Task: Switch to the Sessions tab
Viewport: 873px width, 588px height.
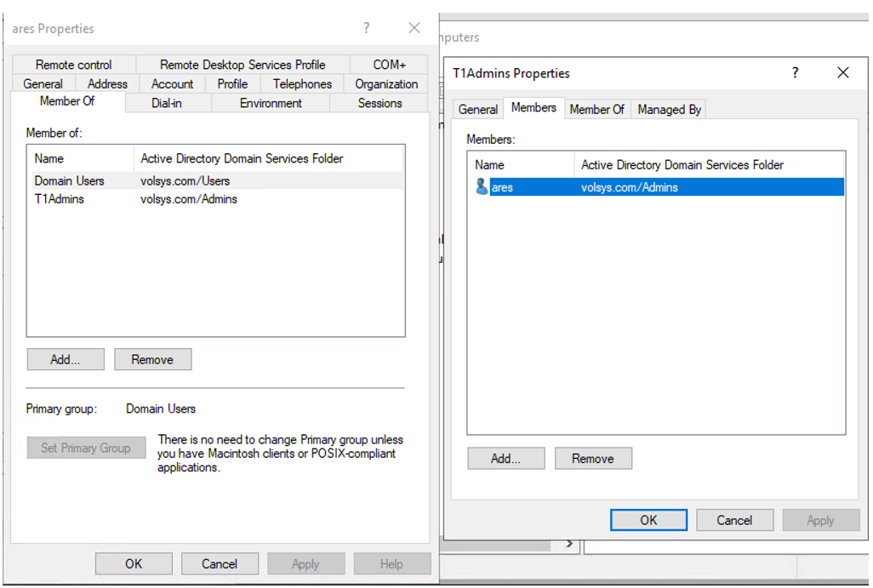Action: tap(378, 103)
